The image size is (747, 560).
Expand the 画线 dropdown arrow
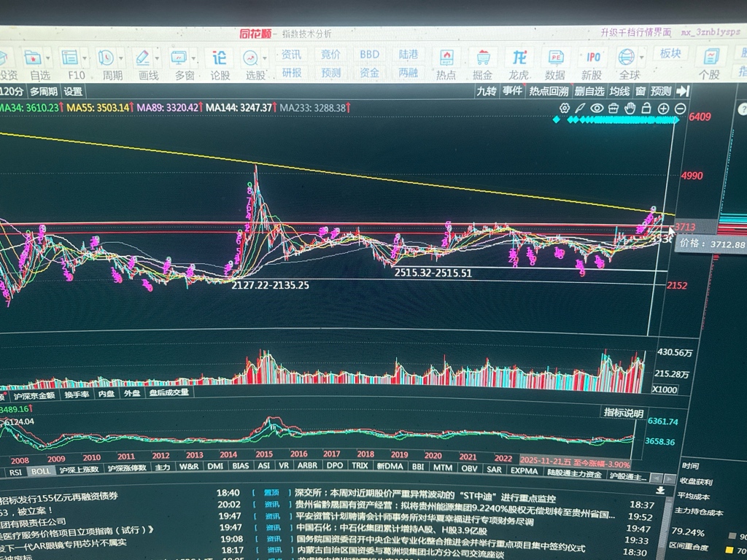click(158, 58)
